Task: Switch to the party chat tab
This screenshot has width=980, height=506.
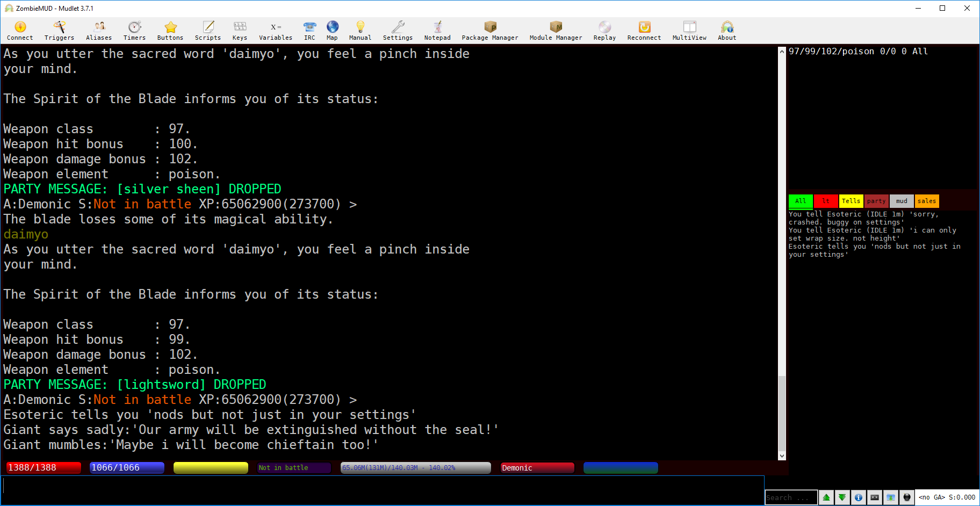Action: point(876,201)
